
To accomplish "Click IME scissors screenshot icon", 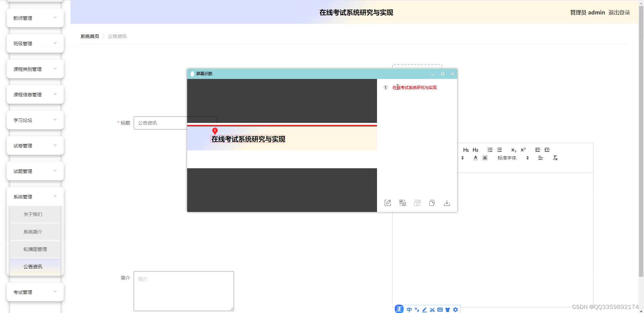I will 432,310.
